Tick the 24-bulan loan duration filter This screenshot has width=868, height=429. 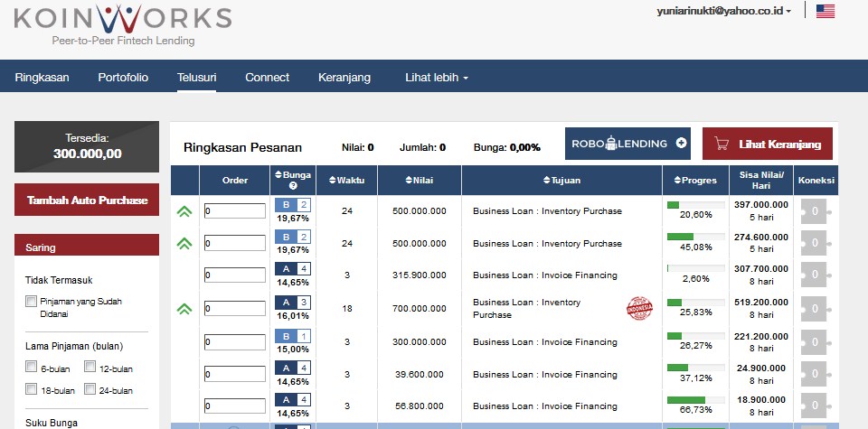(90, 389)
